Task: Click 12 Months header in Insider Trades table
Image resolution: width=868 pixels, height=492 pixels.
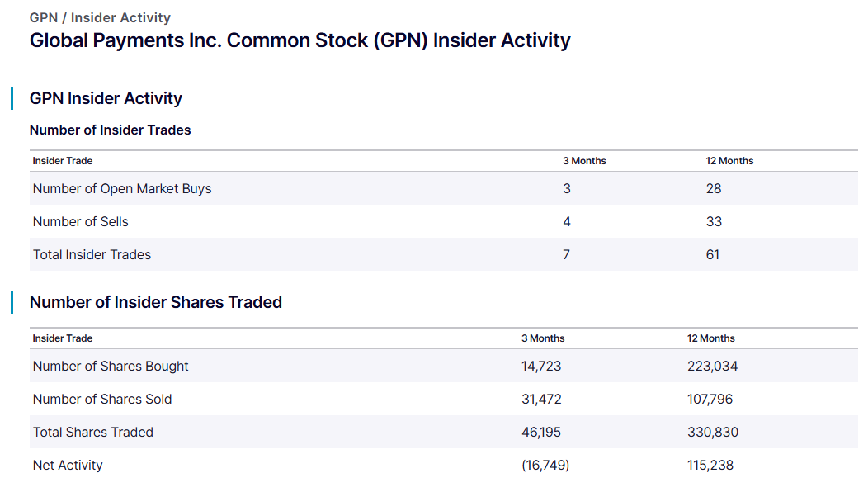Action: coord(729,161)
